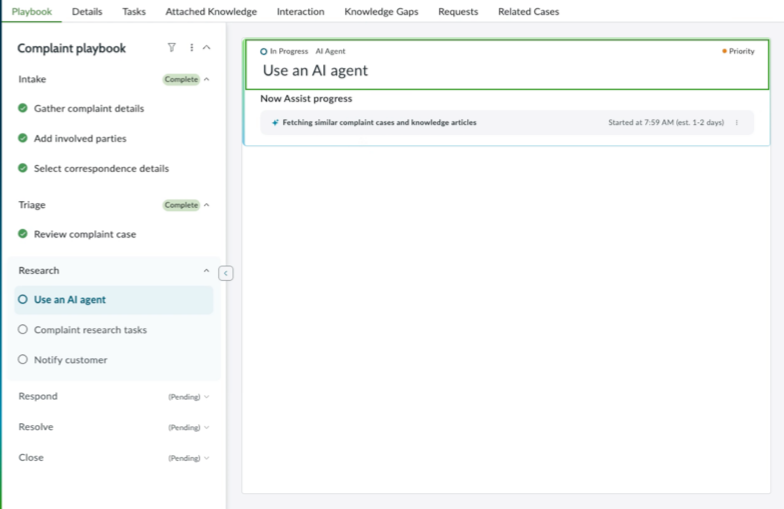Open the Complaint playbook more options menu
Image resolution: width=784 pixels, height=509 pixels.
click(x=192, y=48)
